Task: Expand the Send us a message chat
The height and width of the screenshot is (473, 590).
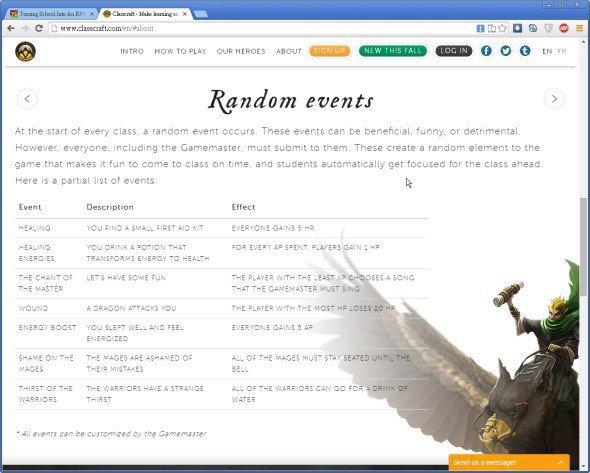Action: [509, 462]
